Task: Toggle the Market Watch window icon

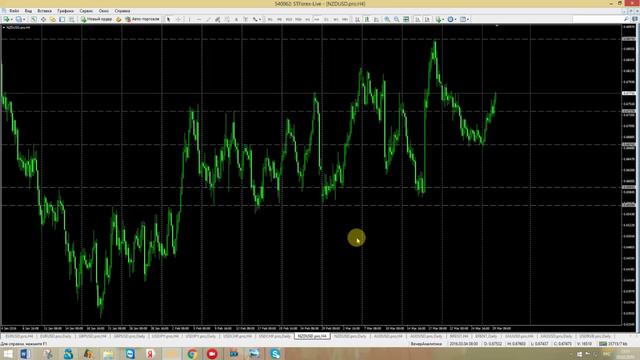Action: coord(33,19)
